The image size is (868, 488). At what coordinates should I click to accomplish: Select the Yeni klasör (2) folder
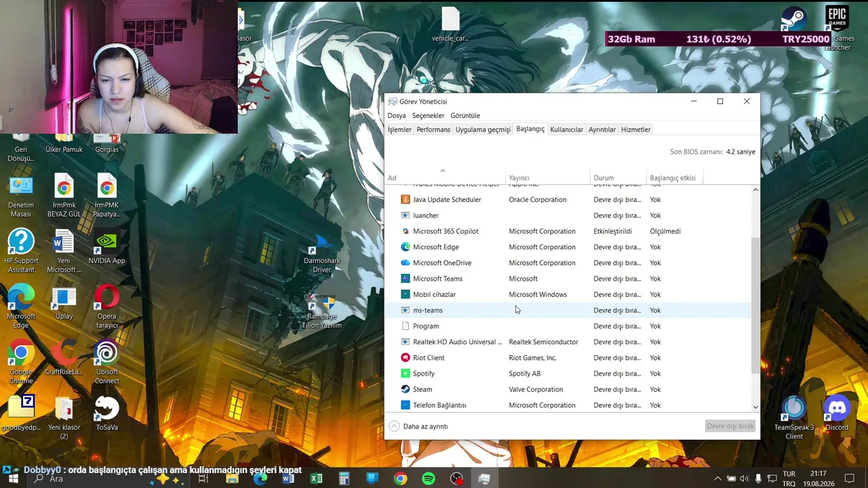click(x=64, y=418)
